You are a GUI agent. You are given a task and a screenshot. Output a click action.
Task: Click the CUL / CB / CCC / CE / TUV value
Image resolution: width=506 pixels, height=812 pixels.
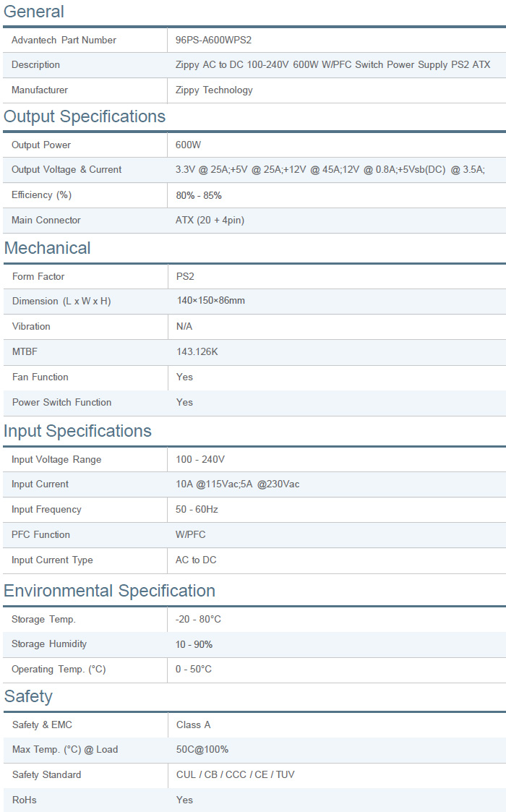tap(235, 775)
